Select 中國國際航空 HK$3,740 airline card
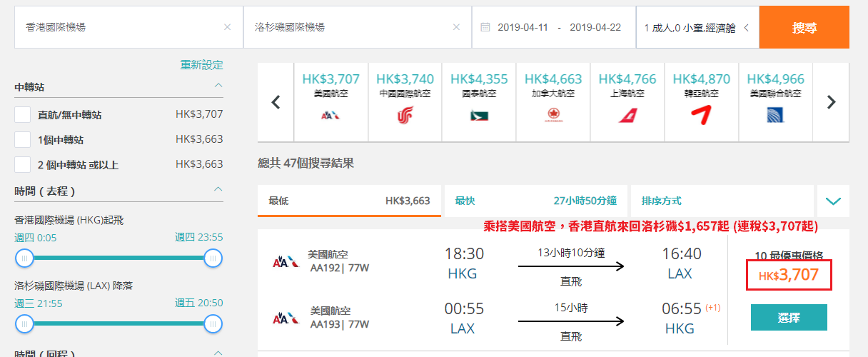 [405, 102]
